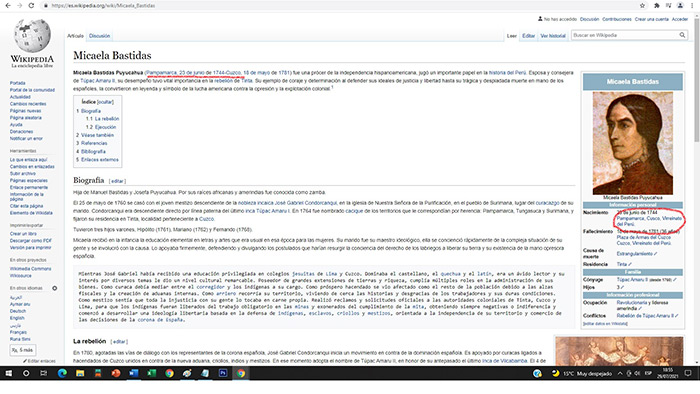Click the Micaela Bastidas portrait image
700x394 pixels.
633,143
